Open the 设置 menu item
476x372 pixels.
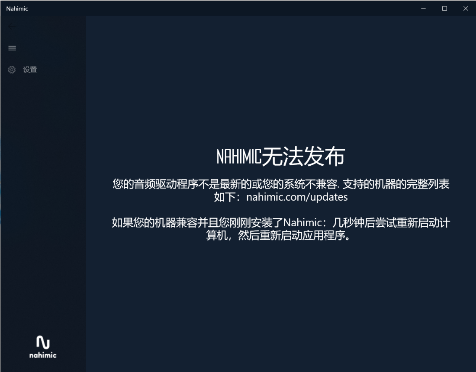tap(30, 70)
